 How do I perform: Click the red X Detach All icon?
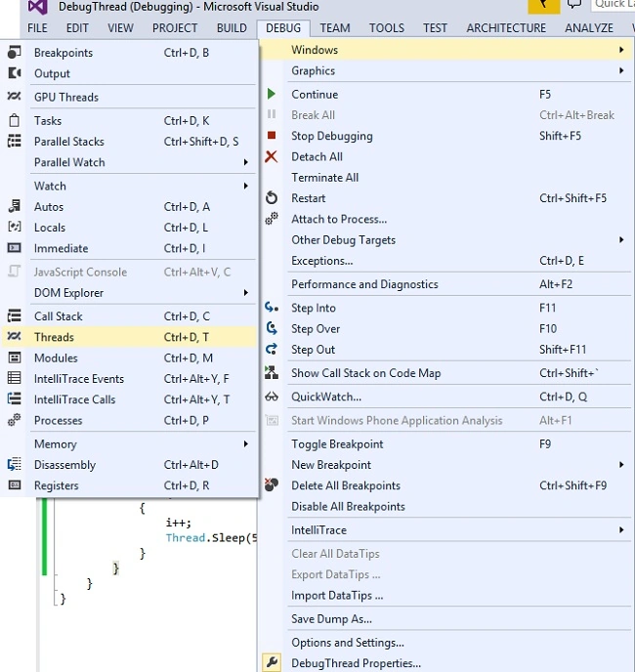pyautogui.click(x=271, y=156)
